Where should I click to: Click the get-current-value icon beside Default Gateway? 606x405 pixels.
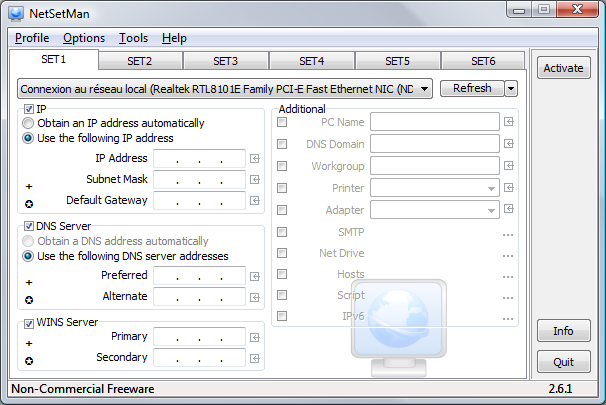[x=255, y=200]
